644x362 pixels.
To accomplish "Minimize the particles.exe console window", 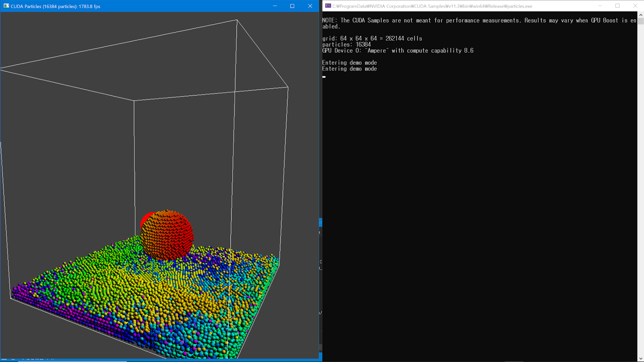I will (x=600, y=6).
